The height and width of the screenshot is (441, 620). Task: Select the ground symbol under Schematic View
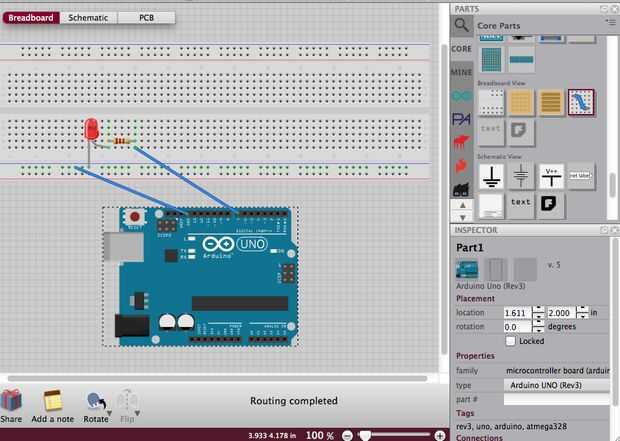[x=491, y=176]
